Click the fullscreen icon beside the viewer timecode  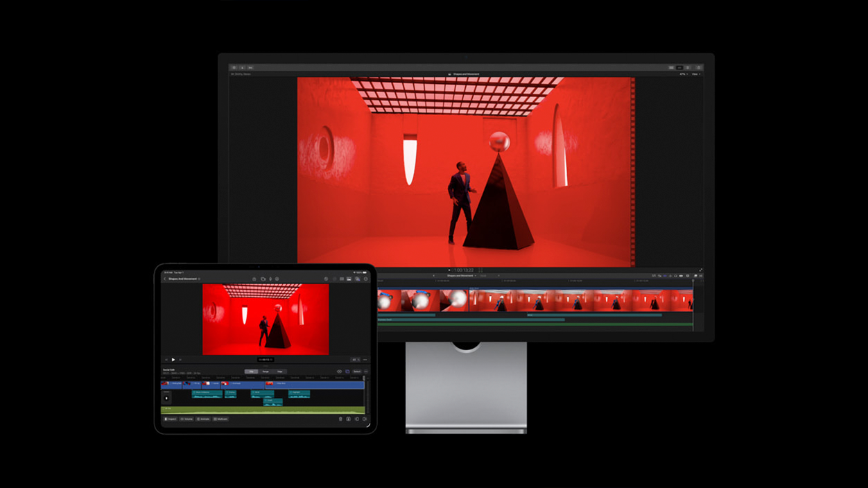click(x=700, y=269)
